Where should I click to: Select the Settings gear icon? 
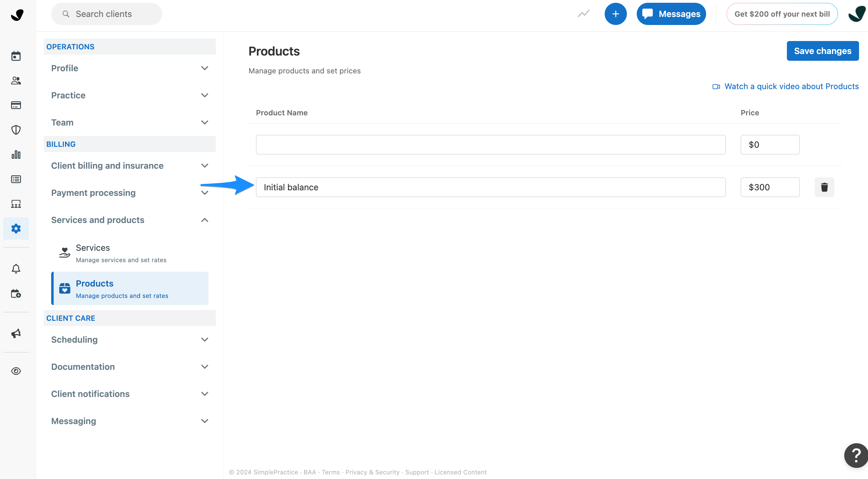pyautogui.click(x=16, y=229)
